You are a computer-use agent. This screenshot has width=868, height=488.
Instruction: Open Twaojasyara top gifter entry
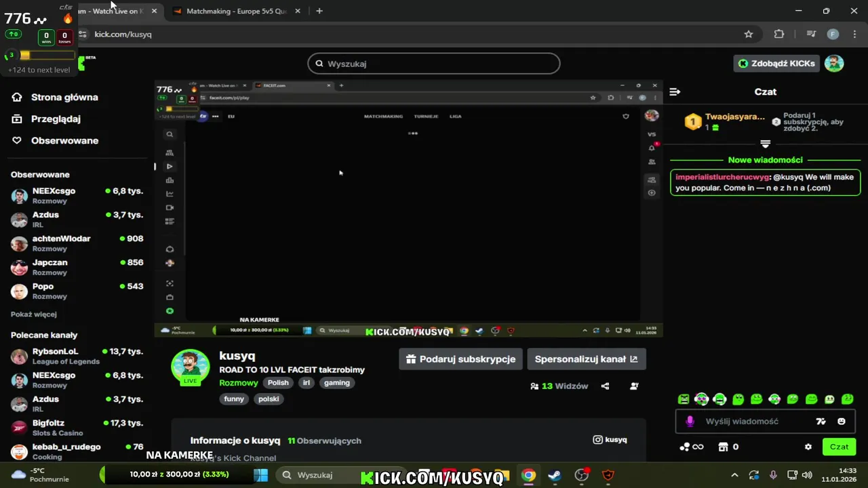[x=725, y=121]
